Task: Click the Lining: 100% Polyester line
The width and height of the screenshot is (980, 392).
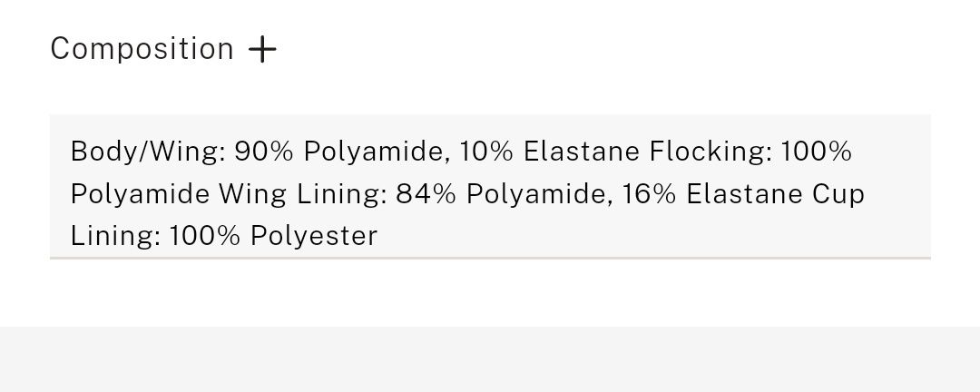Action: pyautogui.click(x=224, y=236)
